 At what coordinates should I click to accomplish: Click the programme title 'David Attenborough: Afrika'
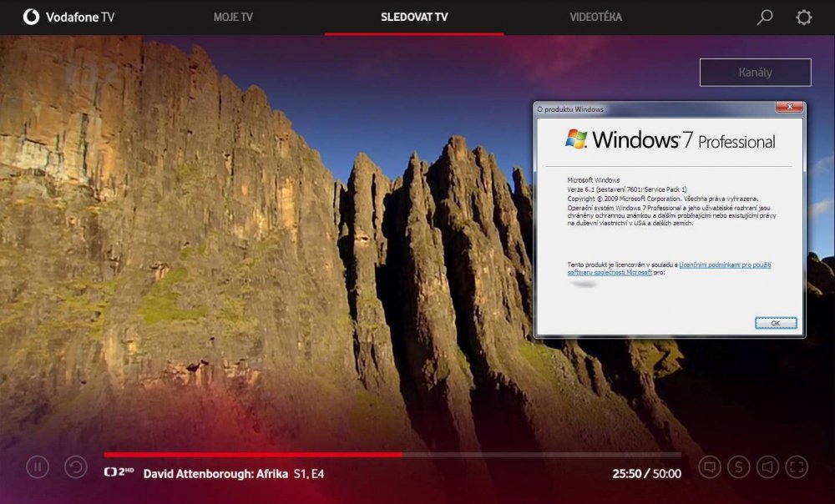click(x=215, y=474)
